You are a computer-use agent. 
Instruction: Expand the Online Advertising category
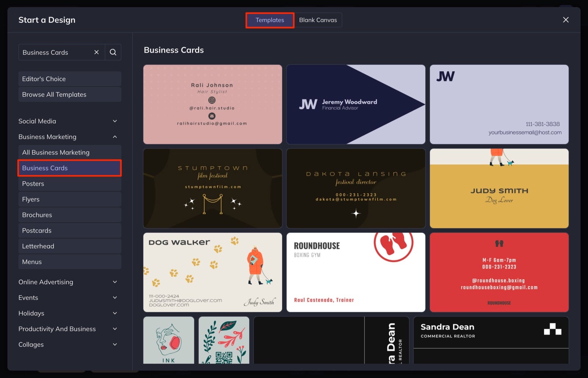click(115, 282)
